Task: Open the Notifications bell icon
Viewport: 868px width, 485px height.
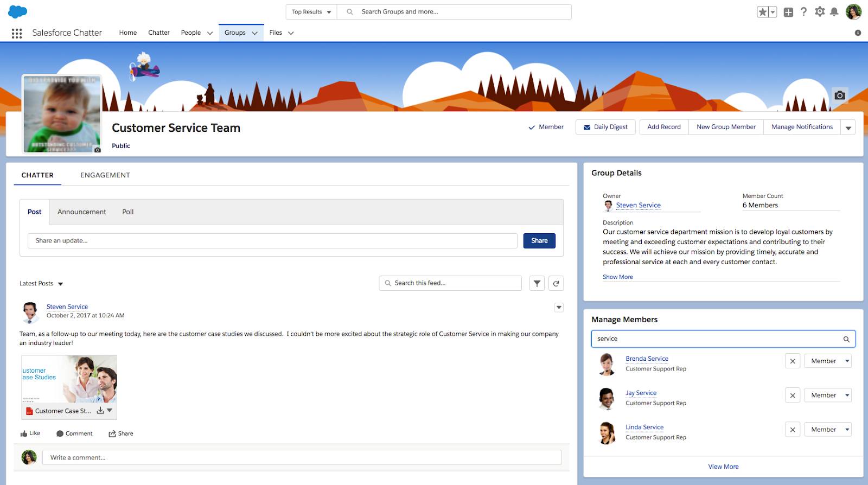Action: (x=834, y=11)
